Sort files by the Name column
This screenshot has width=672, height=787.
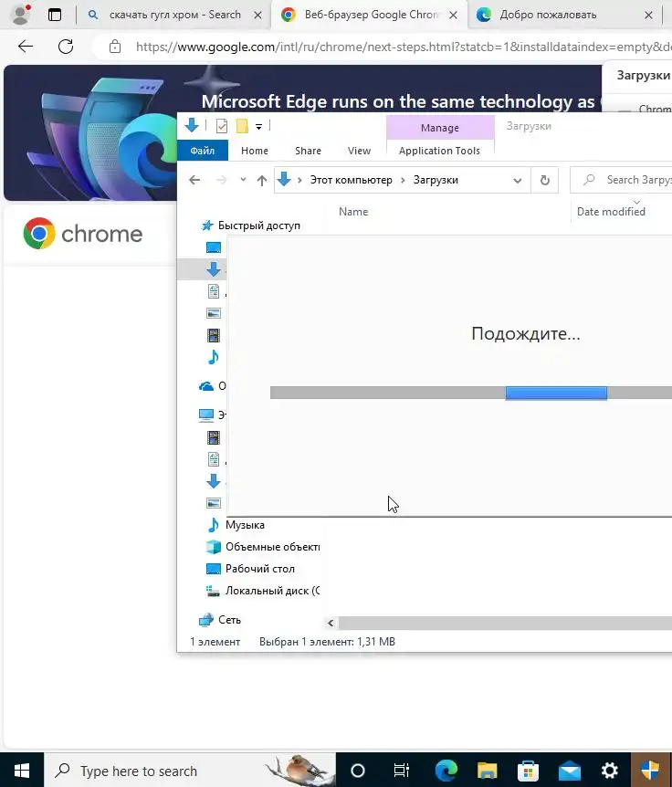coord(353,211)
